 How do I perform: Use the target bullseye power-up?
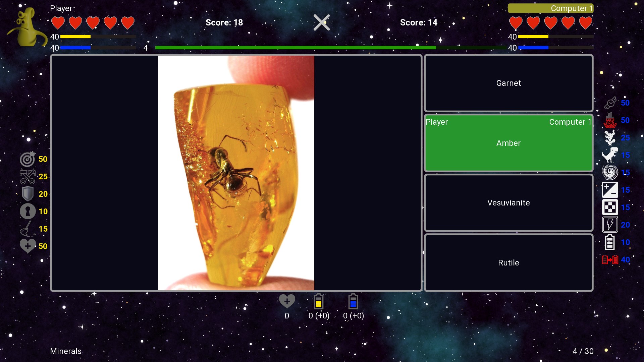pyautogui.click(x=28, y=159)
